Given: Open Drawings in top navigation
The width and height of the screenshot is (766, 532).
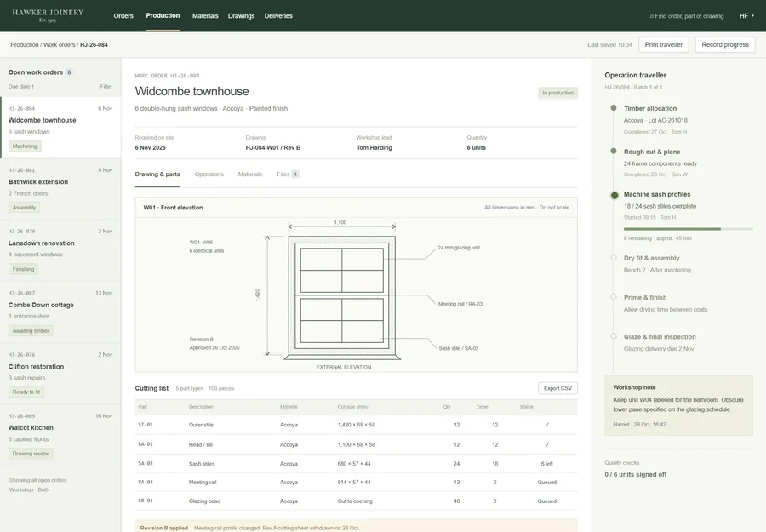Looking at the screenshot, I should (x=242, y=15).
